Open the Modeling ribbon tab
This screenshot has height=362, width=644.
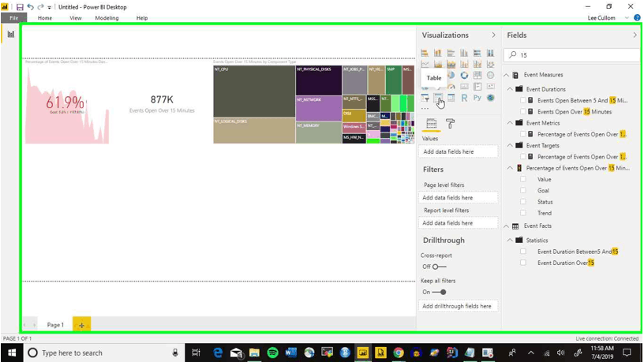[x=107, y=18]
